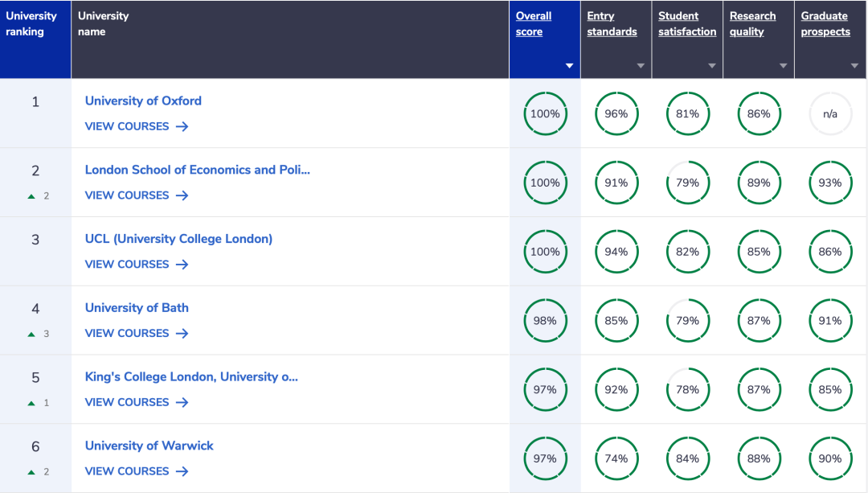Open University of Warwick link
Screen dimensions: 868x493
coord(149,446)
